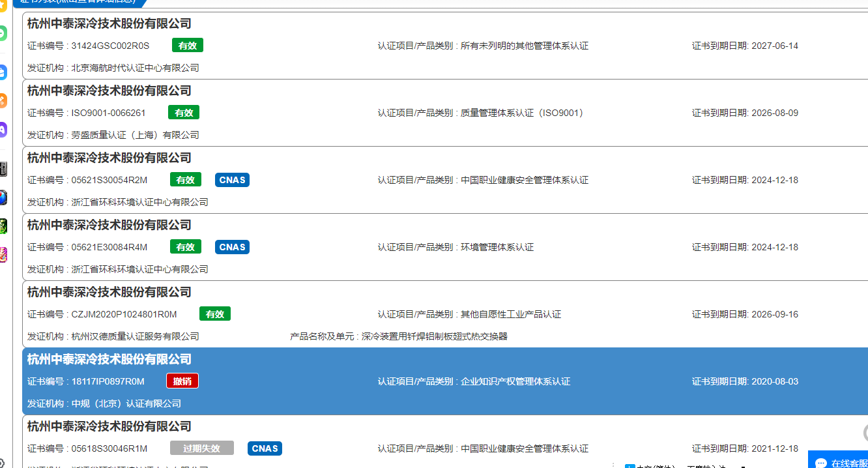Click issuer 中规（北京）认证有限公司

click(126, 403)
